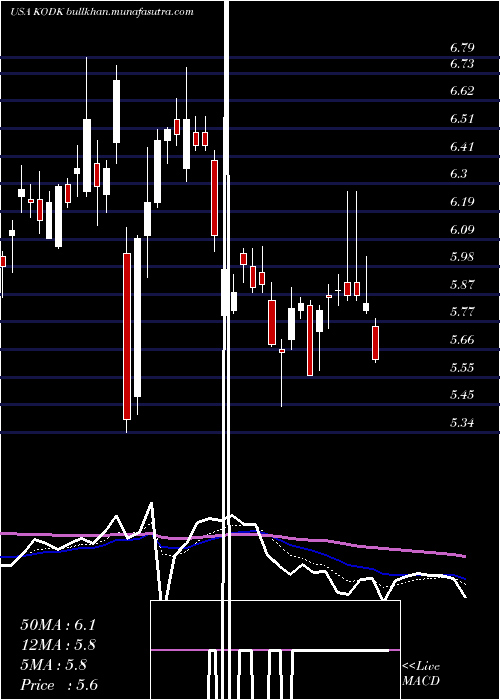The width and height of the screenshot is (500, 700).
Task: Click the '12MA : 5.8' readout
Action: (x=58, y=645)
